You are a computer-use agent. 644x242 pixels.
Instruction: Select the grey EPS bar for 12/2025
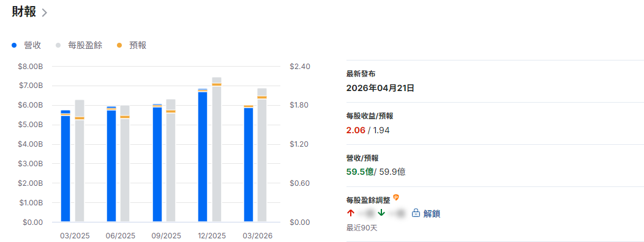point(217,149)
